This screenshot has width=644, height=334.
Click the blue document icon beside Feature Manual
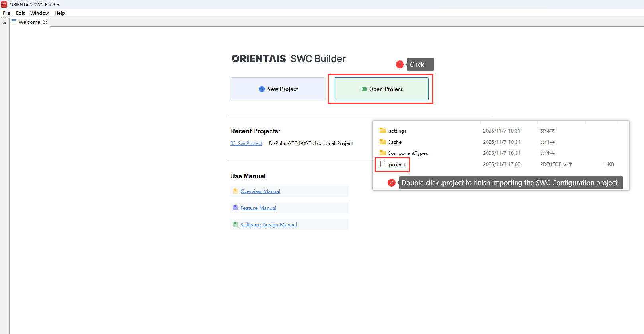[235, 208]
